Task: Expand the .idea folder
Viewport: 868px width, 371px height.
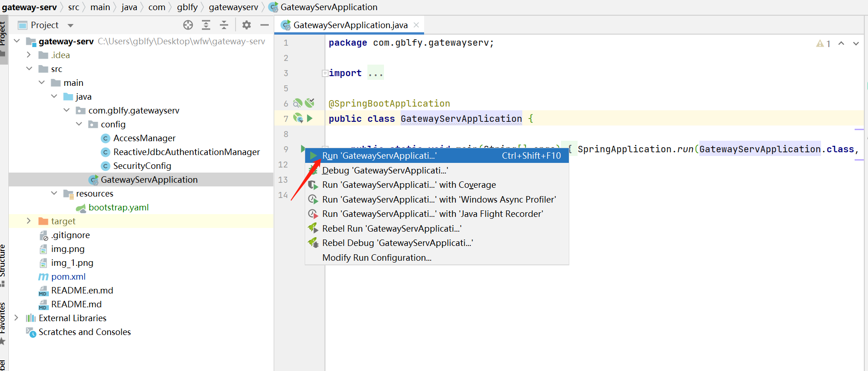Action: click(29, 55)
